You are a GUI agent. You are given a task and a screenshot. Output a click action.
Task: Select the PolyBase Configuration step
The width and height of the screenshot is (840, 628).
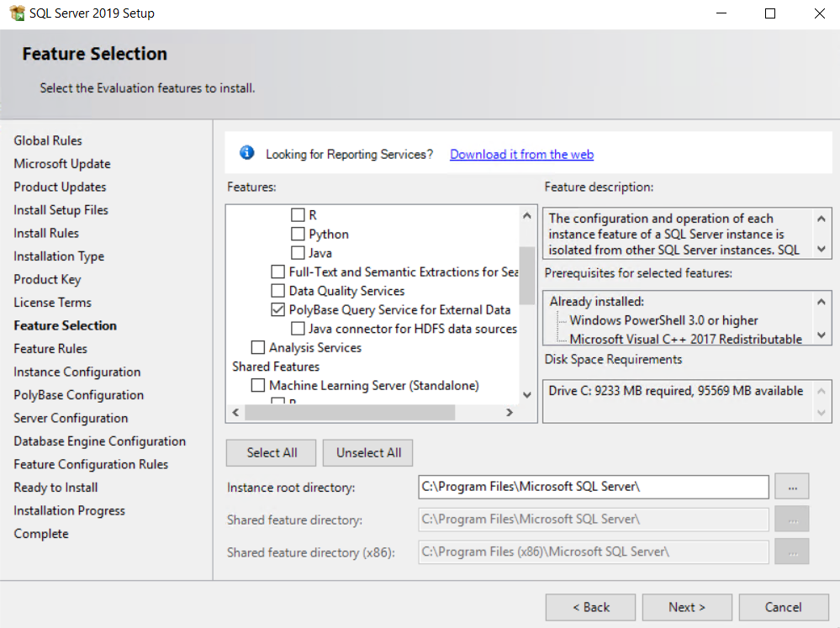click(x=79, y=395)
